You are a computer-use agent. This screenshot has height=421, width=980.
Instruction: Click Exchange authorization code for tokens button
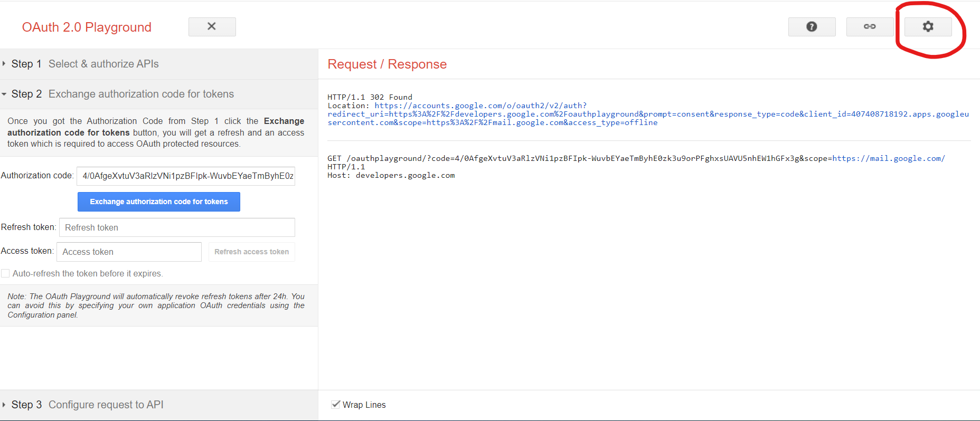(159, 202)
